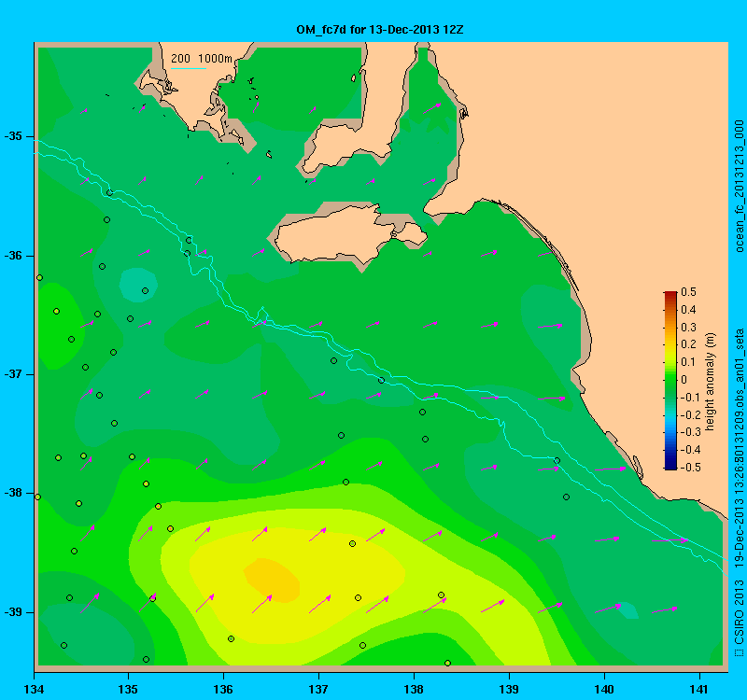Select the 134 longitude axis label
Viewport: 747px width, 700px height.
tap(34, 689)
